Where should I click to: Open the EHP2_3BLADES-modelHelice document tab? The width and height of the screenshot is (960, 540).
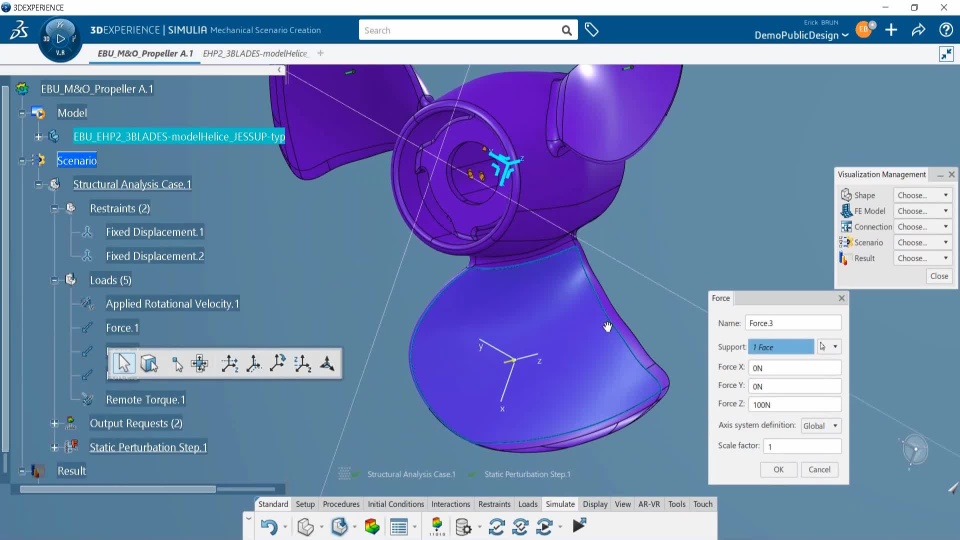255,53
